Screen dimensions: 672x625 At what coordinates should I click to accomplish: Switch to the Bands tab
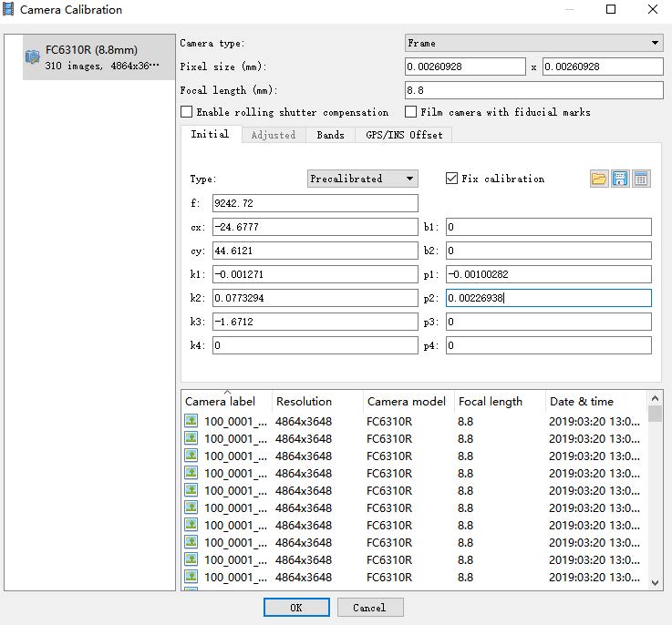[330, 135]
